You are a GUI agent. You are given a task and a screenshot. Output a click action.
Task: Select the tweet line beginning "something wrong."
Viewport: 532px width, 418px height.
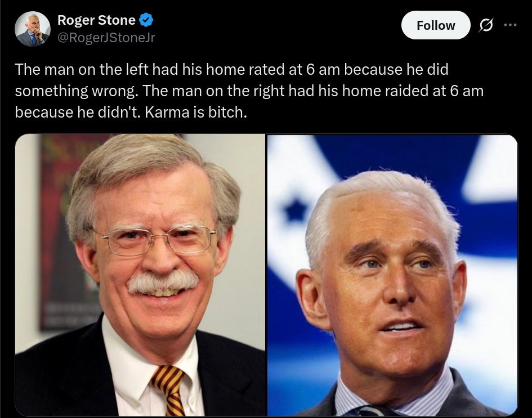pyautogui.click(x=249, y=91)
